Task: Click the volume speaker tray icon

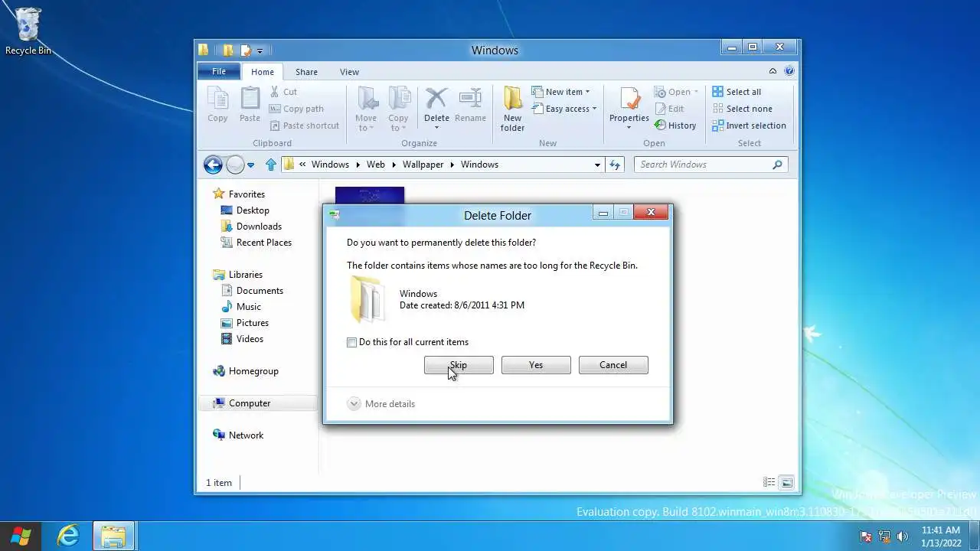Action: [903, 536]
